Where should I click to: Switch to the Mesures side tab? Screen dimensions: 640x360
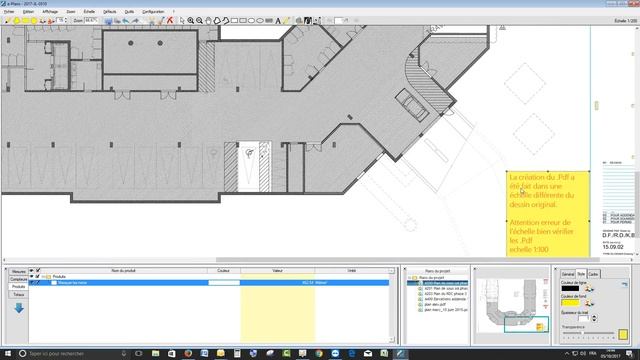point(18,271)
